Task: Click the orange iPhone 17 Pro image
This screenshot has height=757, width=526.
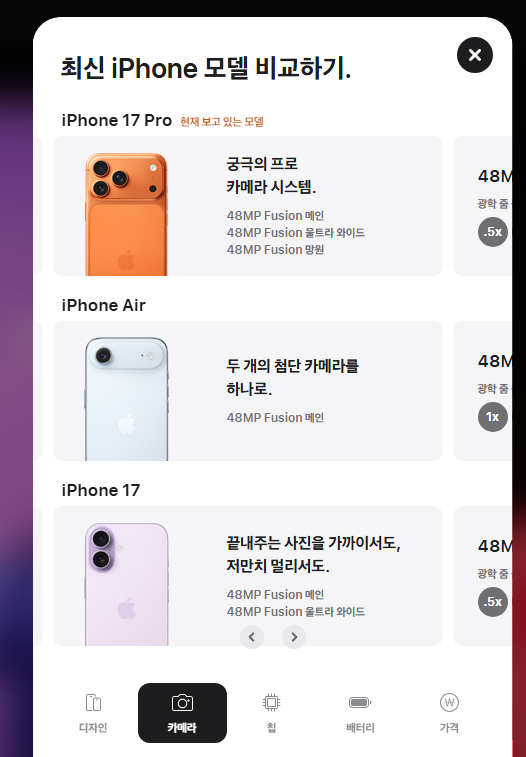Action: click(x=126, y=214)
